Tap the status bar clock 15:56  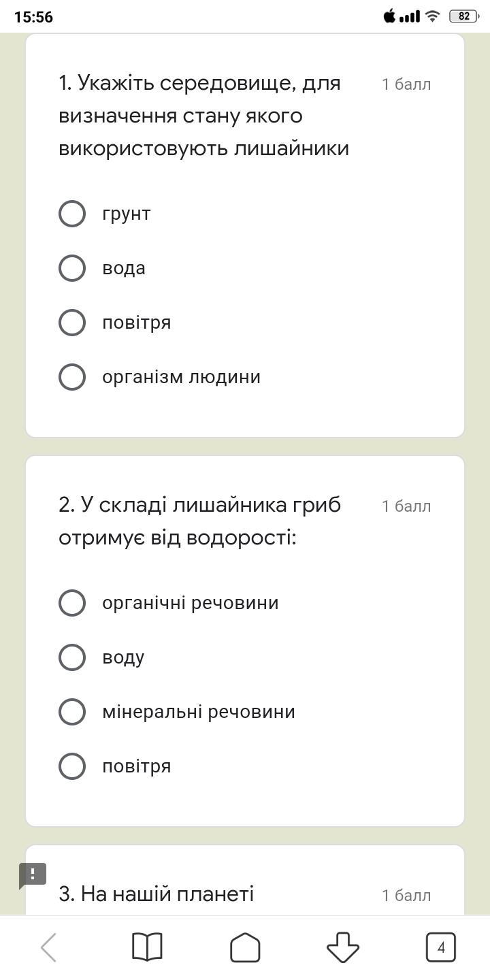pos(33,17)
